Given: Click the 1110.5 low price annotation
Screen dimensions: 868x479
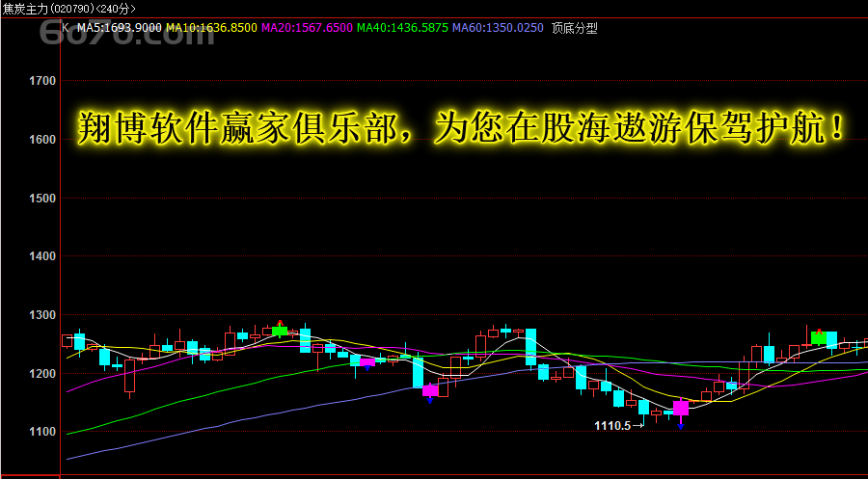Looking at the screenshot, I should tap(612, 425).
